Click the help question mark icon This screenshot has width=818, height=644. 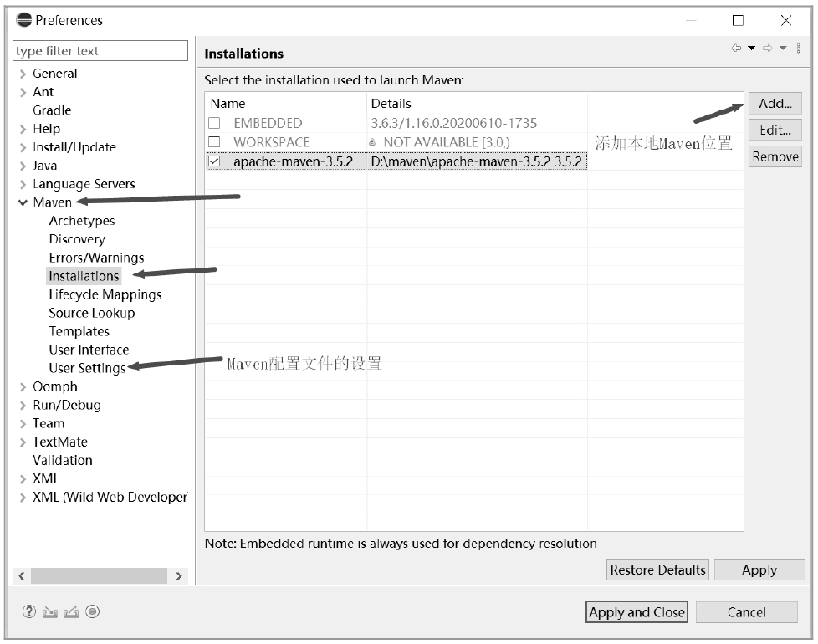[29, 612]
